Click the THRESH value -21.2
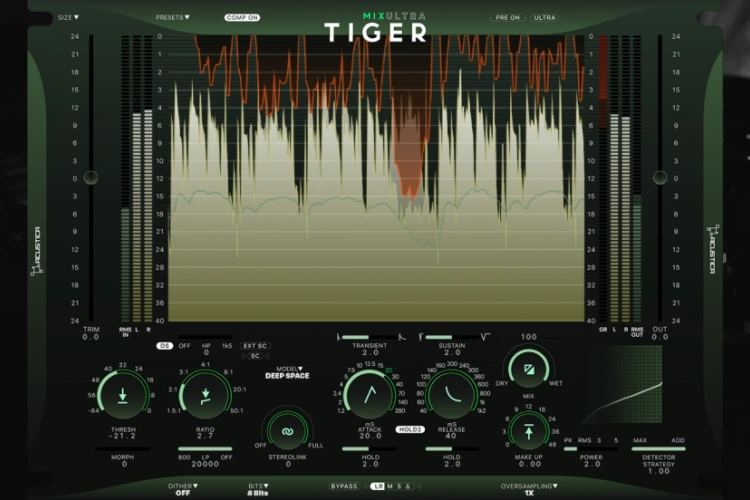Viewport: 750px width, 500px height. [x=122, y=436]
